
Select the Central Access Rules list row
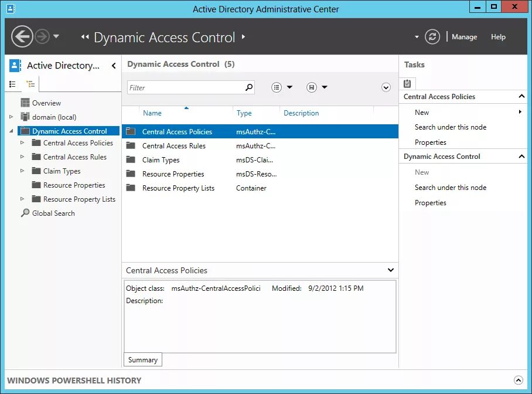pos(260,146)
